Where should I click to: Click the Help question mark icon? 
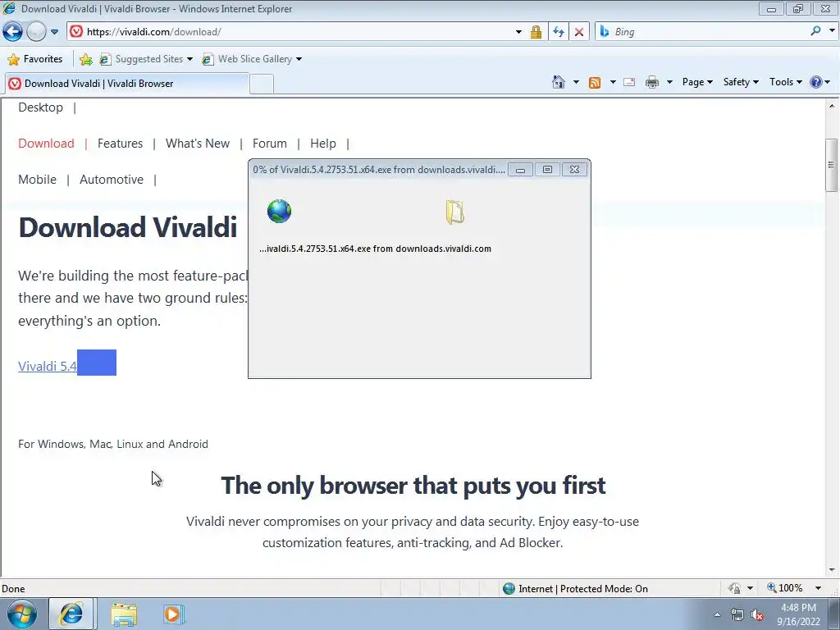816,82
